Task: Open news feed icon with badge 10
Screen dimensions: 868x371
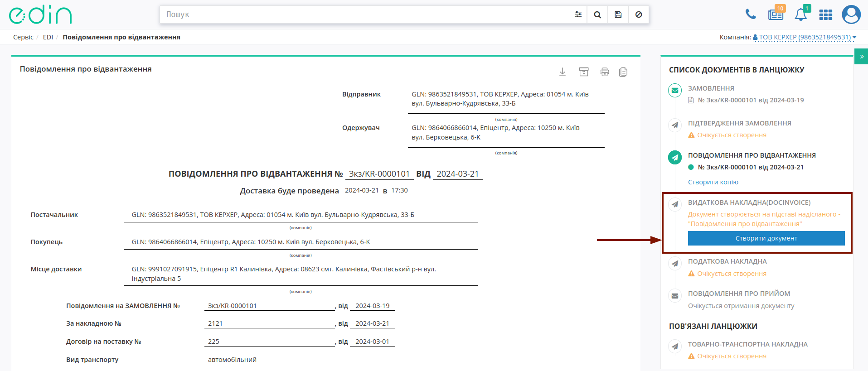Action: click(x=776, y=14)
